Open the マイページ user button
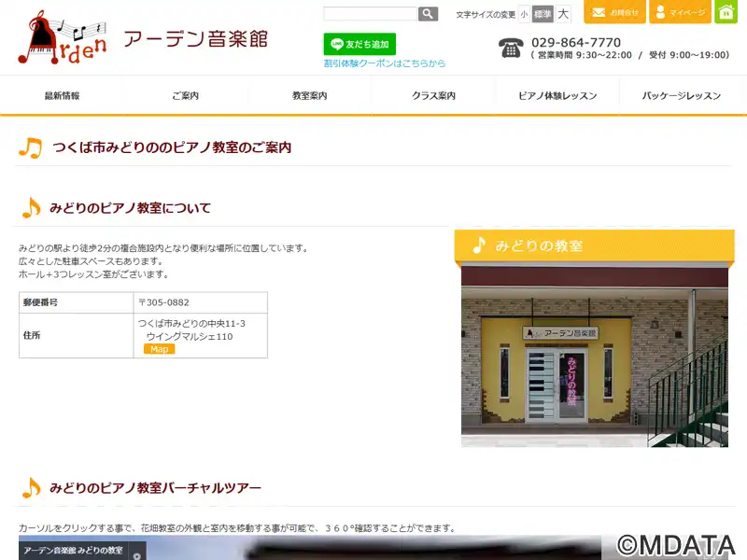The image size is (747, 560). [x=680, y=12]
